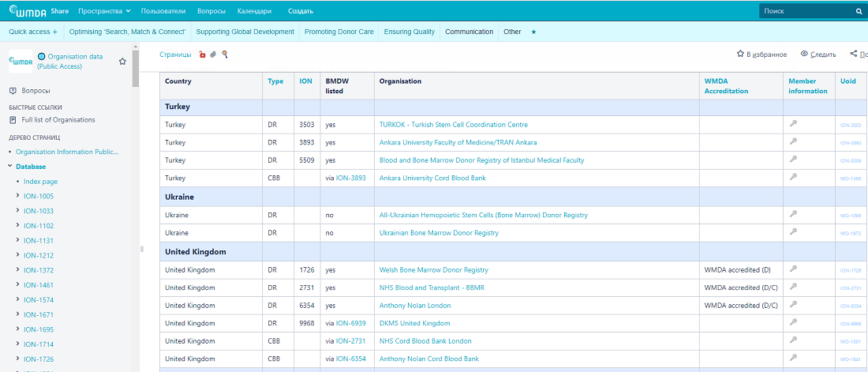Open member info key for TURKOK row
868x372 pixels.
[793, 124]
